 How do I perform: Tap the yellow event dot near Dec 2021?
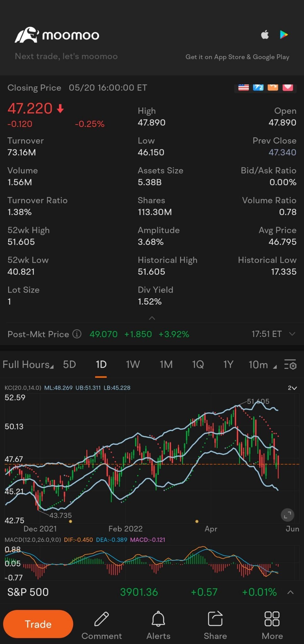tap(70, 521)
